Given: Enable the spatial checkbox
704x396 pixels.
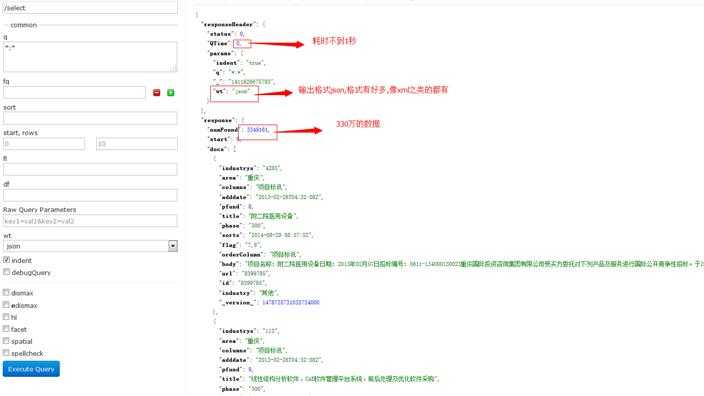Looking at the screenshot, I should click(x=6, y=341).
